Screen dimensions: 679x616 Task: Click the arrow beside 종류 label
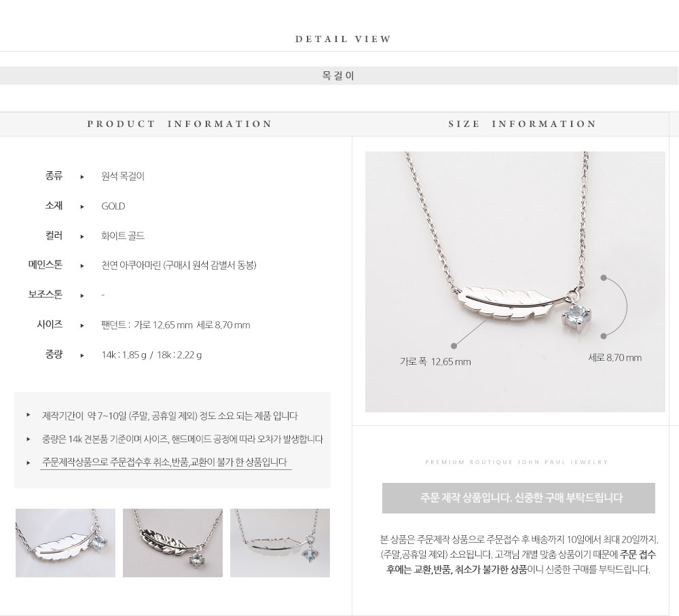click(82, 177)
